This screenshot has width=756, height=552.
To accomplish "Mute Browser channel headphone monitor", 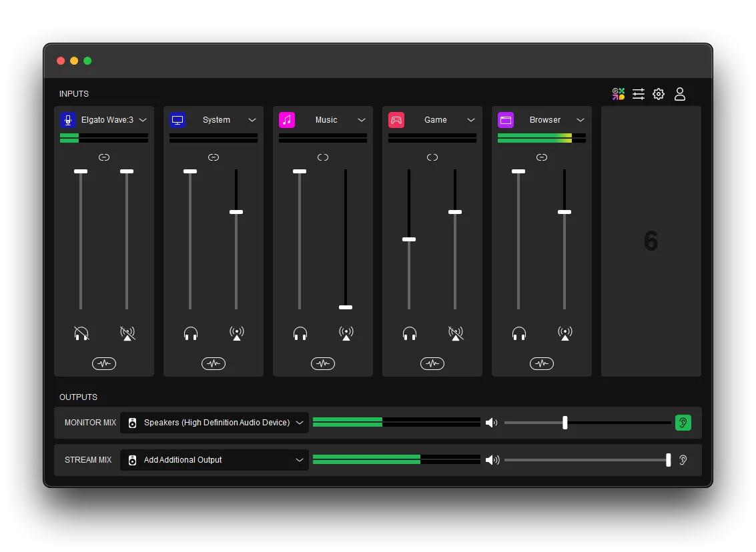I will (519, 333).
